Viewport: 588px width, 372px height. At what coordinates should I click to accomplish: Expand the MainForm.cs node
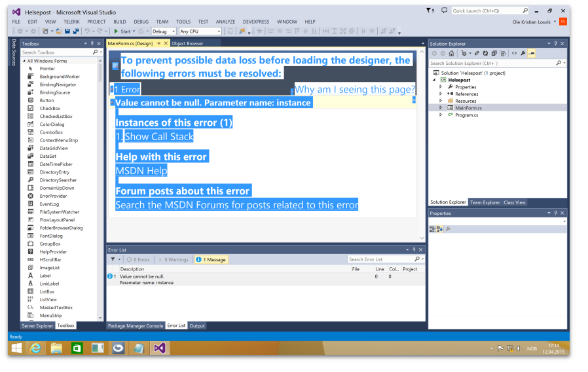441,107
